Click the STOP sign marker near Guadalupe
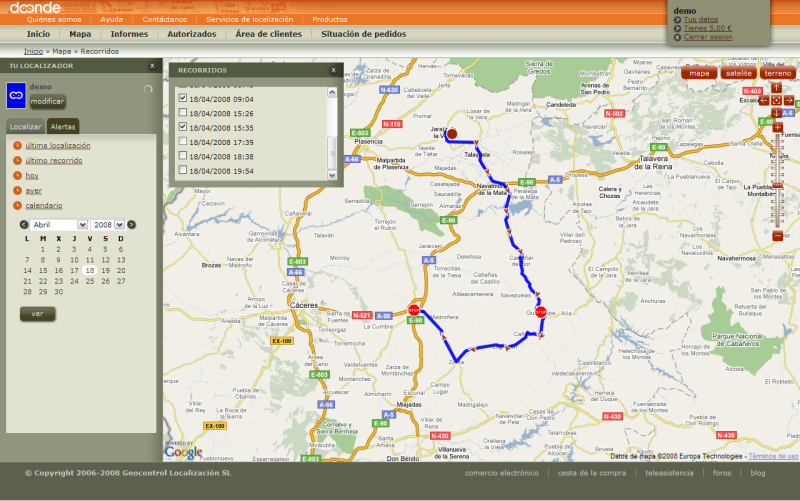This screenshot has height=501, width=800. (540, 312)
